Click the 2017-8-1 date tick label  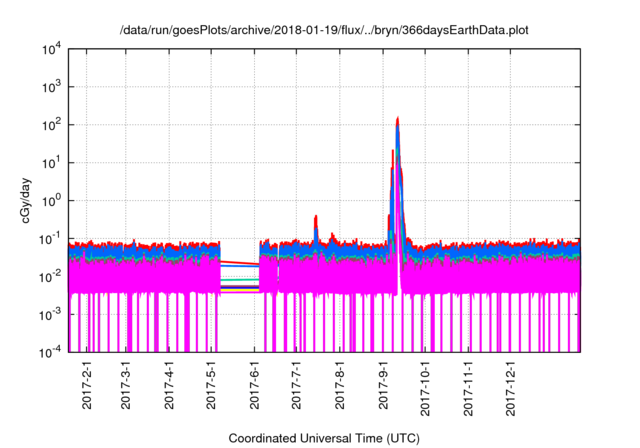[340, 385]
